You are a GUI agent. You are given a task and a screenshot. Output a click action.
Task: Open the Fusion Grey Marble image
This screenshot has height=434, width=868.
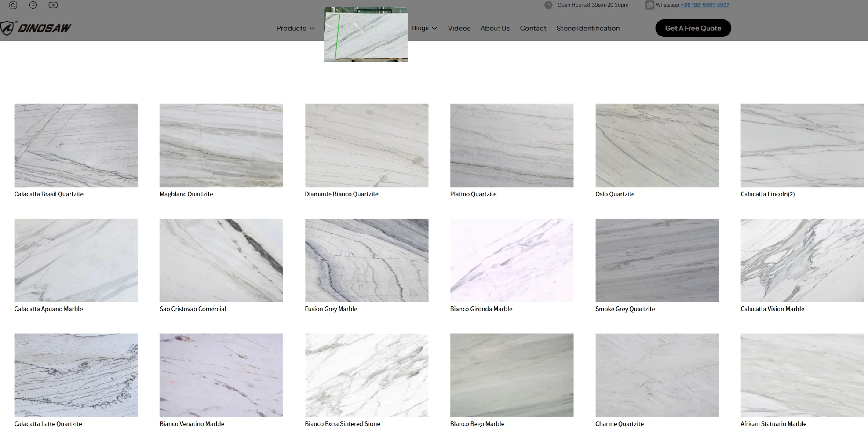pyautogui.click(x=366, y=260)
